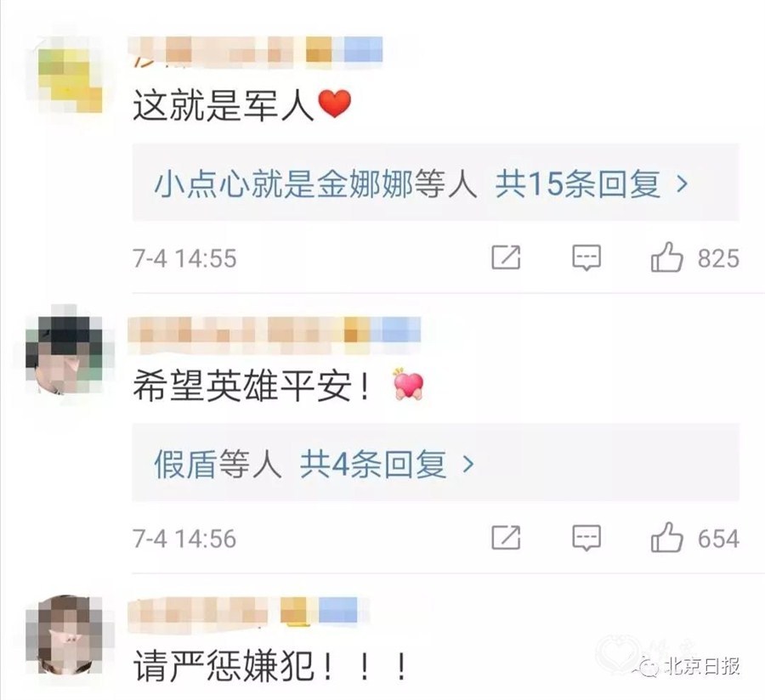This screenshot has height=700, width=765.
Task: Tap the pink heart-in-hands emoji
Action: pyautogui.click(x=408, y=384)
